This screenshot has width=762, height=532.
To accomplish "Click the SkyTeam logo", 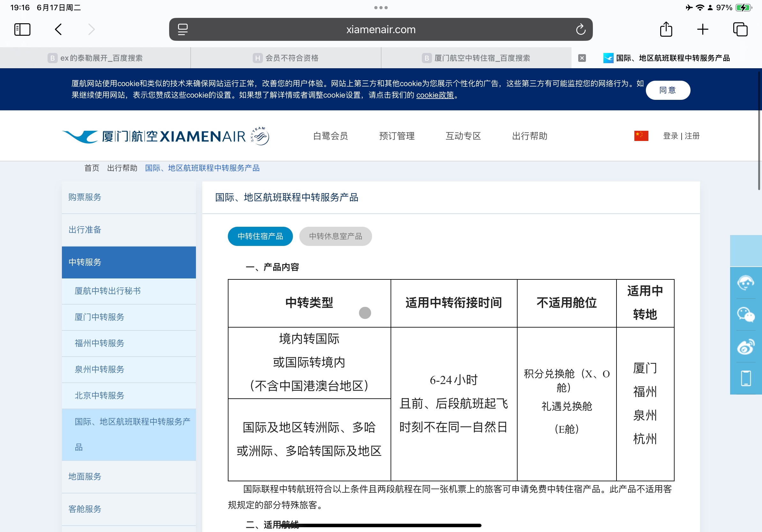I will pos(259,136).
